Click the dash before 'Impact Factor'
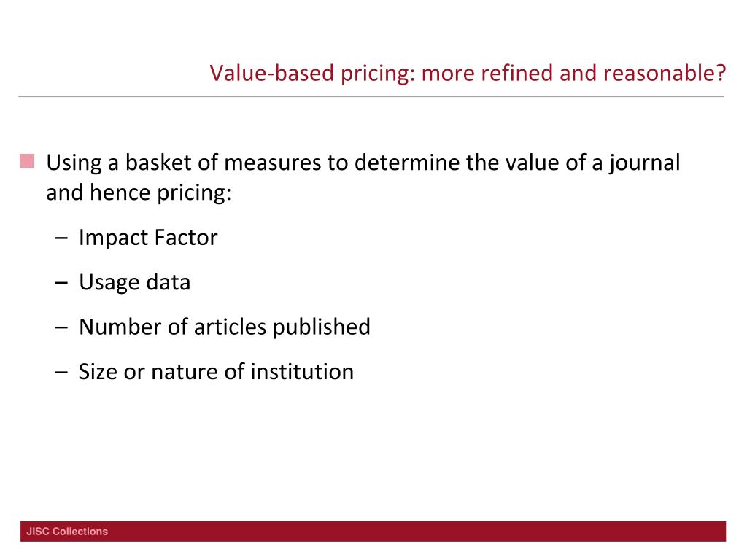This screenshot has height=560, width=747. (61, 238)
